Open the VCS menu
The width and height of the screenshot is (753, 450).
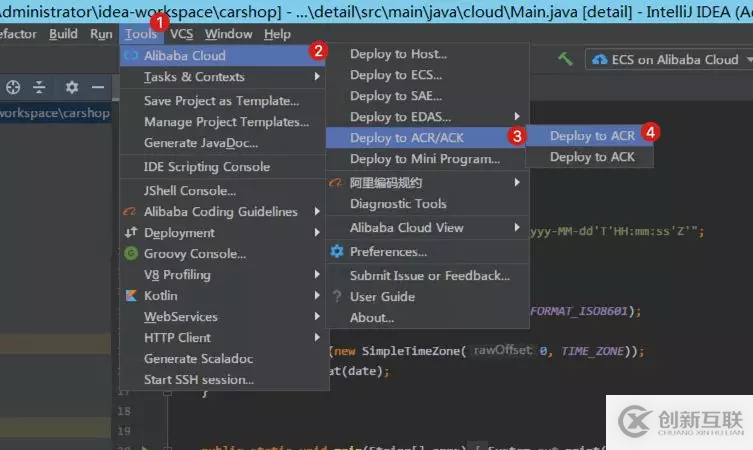[x=181, y=34]
